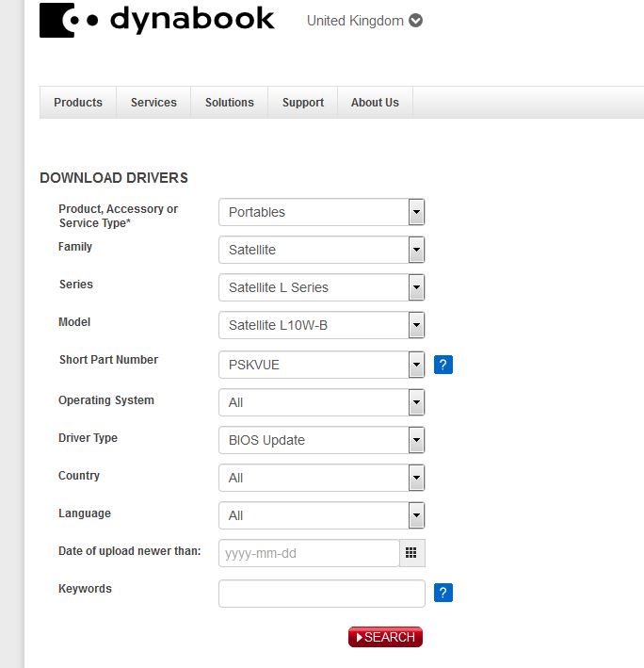Open the Products menu
Screen dimensions: 644x668
pos(78,103)
